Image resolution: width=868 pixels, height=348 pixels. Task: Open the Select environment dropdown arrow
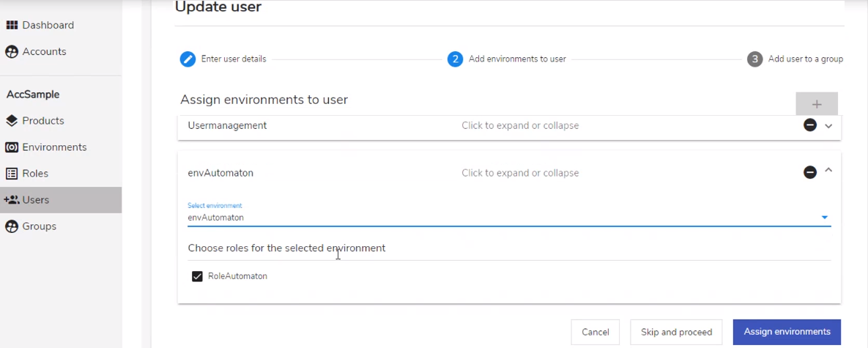pos(824,218)
